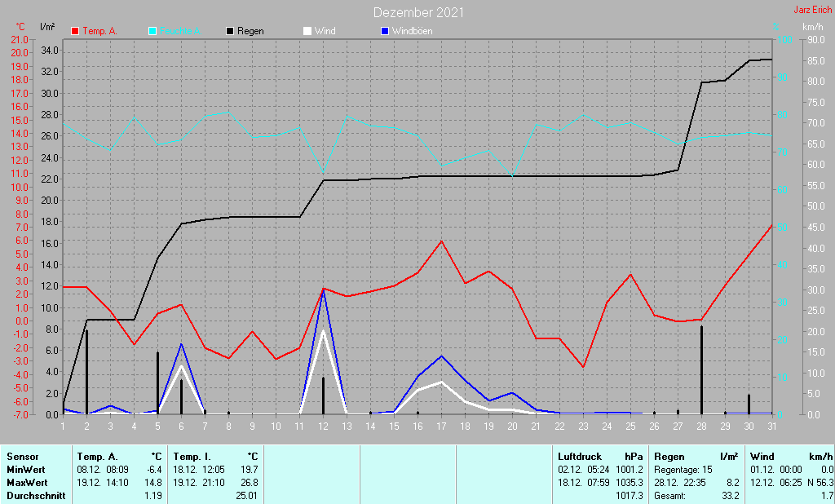Click the 'Gesamt:' rain total label

coord(670,496)
